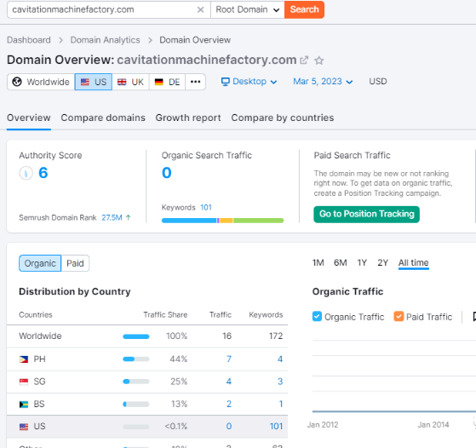
Task: Click Go to Position Tracking button
Action: tap(367, 215)
